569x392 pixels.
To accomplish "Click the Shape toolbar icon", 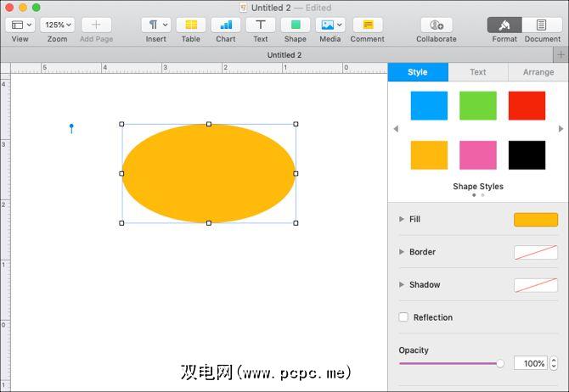I will 296,25.
